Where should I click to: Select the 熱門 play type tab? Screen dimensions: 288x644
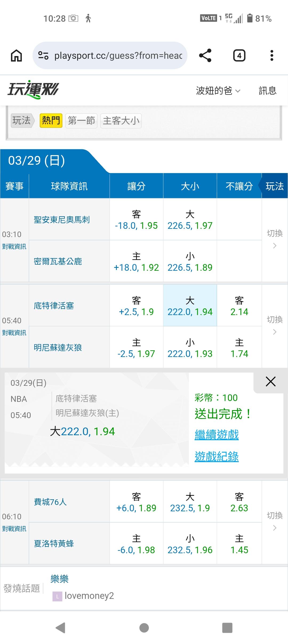tap(51, 121)
